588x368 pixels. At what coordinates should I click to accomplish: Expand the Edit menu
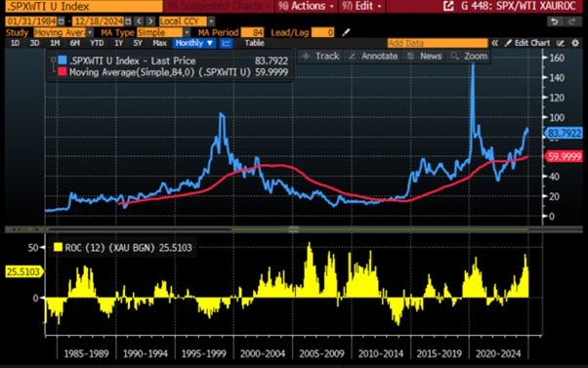pyautogui.click(x=361, y=6)
